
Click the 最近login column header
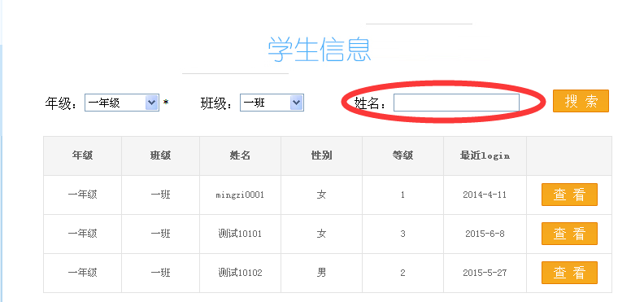(x=485, y=155)
